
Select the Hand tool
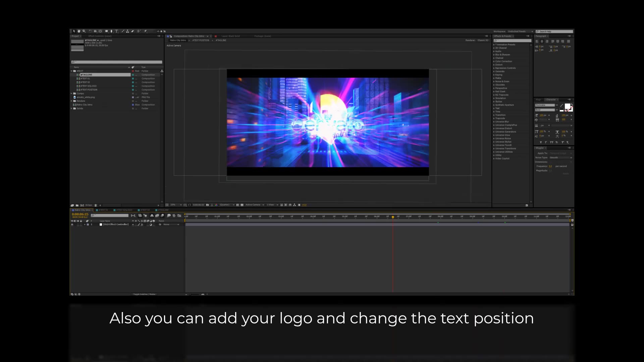[x=79, y=31]
